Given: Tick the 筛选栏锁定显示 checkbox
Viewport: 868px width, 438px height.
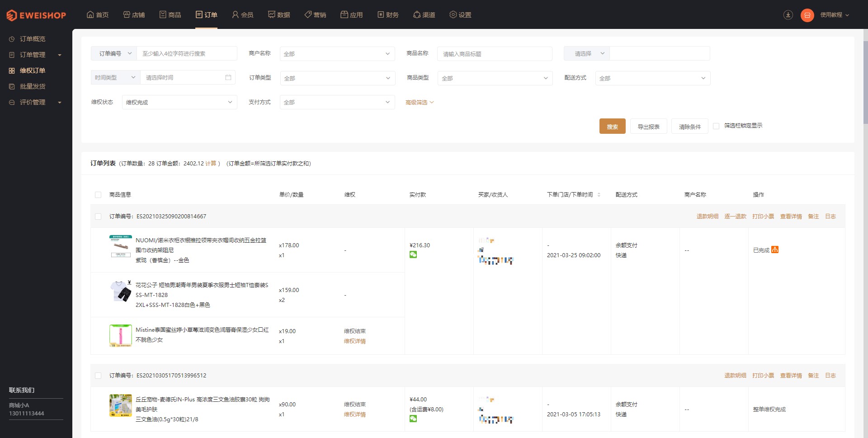Looking at the screenshot, I should point(716,126).
